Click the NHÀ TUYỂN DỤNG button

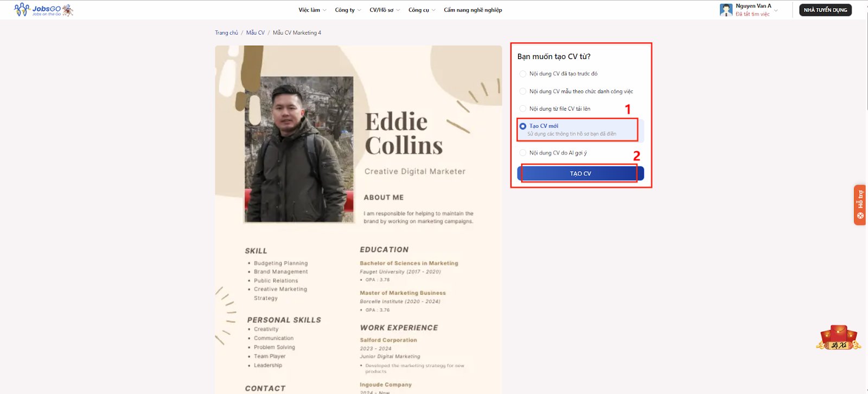(x=825, y=10)
